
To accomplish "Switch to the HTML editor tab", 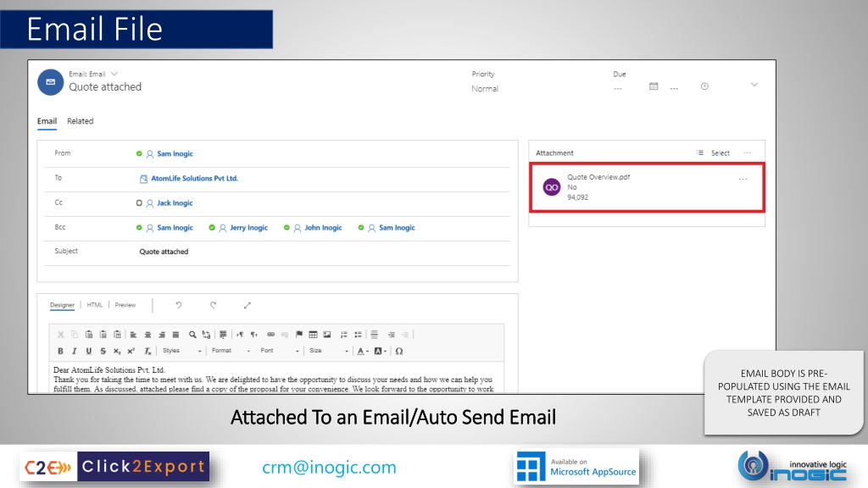I will tap(95, 305).
